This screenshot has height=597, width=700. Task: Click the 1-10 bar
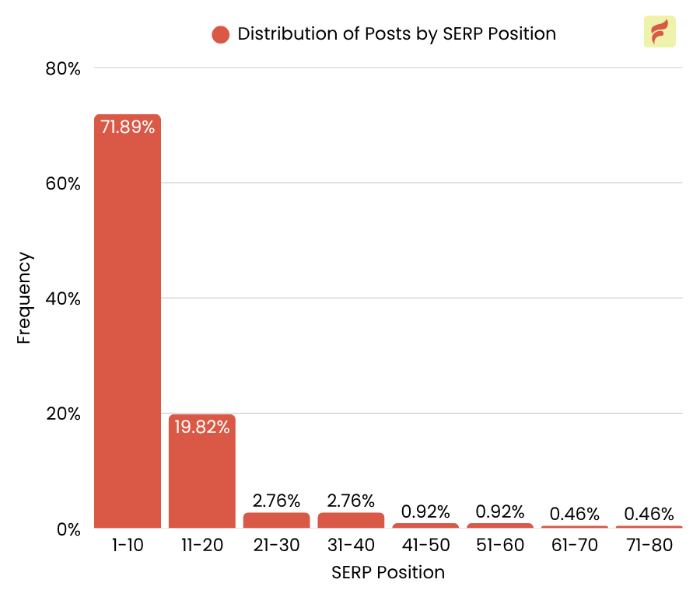[x=128, y=326]
